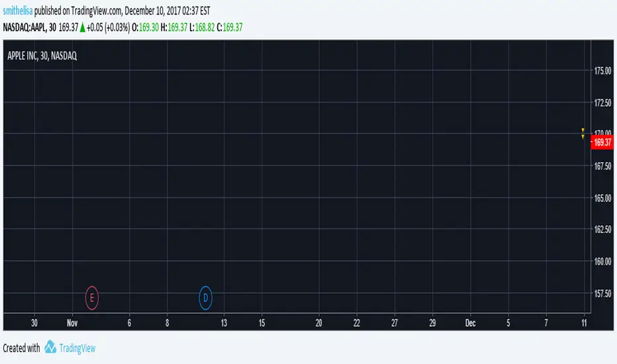Click the green up-triangle change indicator
This screenshot has height=364, width=617.
pyautogui.click(x=83, y=28)
